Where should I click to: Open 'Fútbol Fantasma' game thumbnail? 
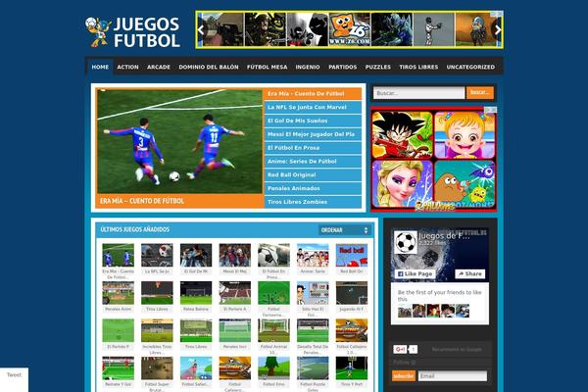(273, 293)
